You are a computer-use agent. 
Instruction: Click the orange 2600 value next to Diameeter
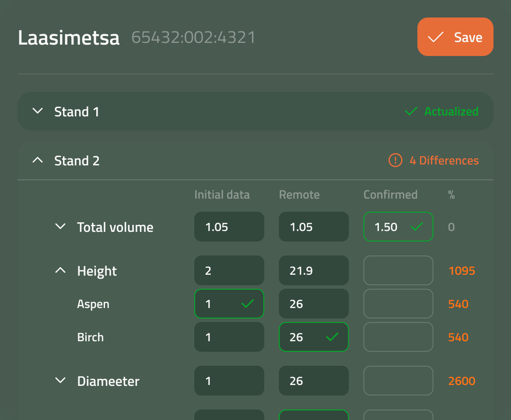coord(462,381)
